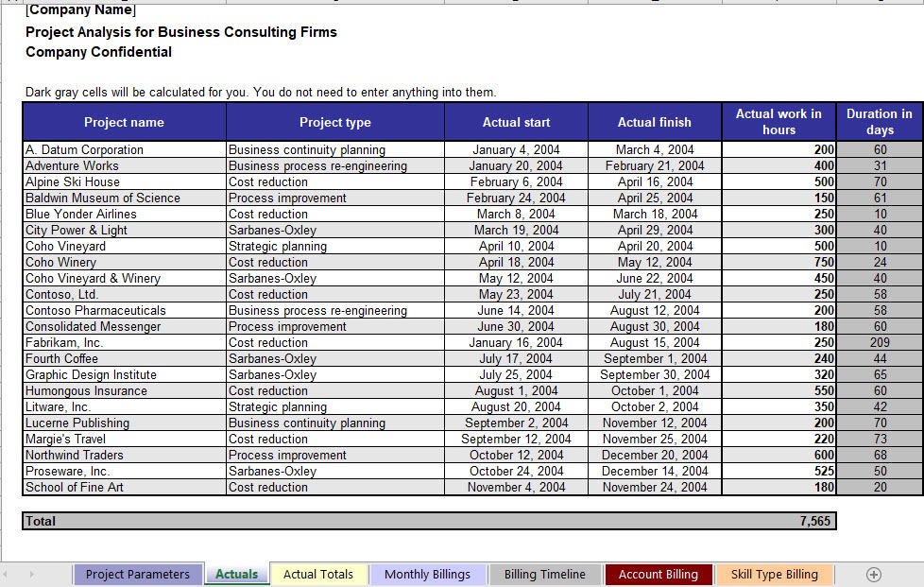The height and width of the screenshot is (587, 924).
Task: Select the Project type column header
Action: coord(335,122)
